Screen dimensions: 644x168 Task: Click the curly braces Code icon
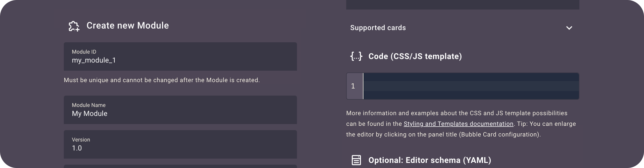pos(356,56)
